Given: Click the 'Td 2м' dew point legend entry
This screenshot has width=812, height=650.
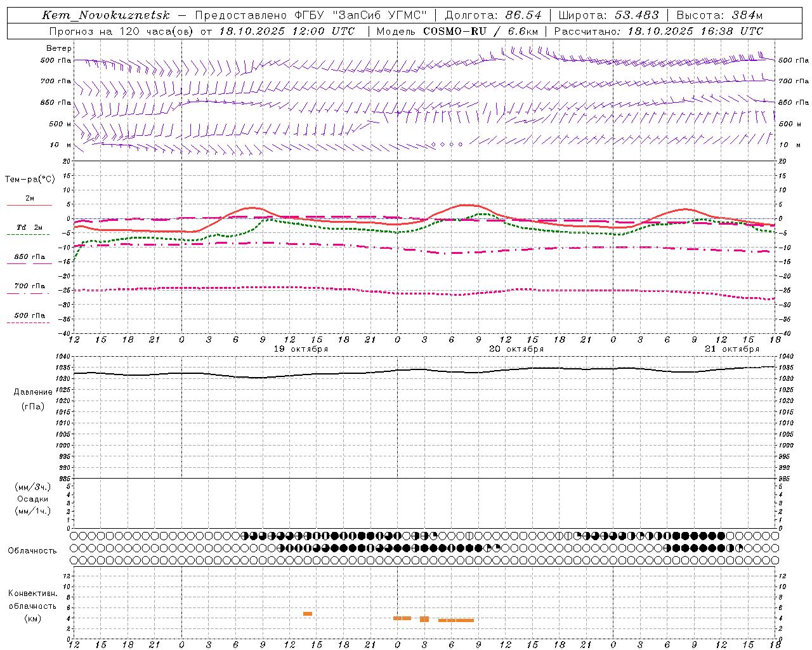Looking at the screenshot, I should (29, 227).
